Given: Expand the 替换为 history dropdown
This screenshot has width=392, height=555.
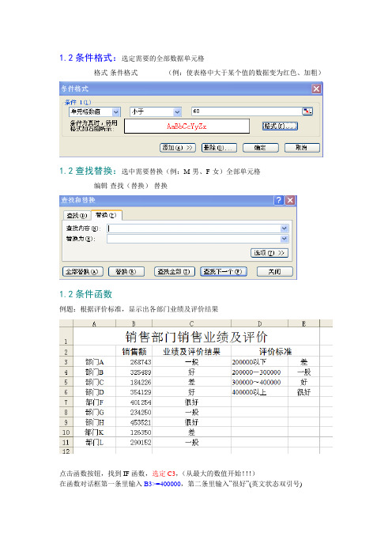Looking at the screenshot, I should point(284,239).
